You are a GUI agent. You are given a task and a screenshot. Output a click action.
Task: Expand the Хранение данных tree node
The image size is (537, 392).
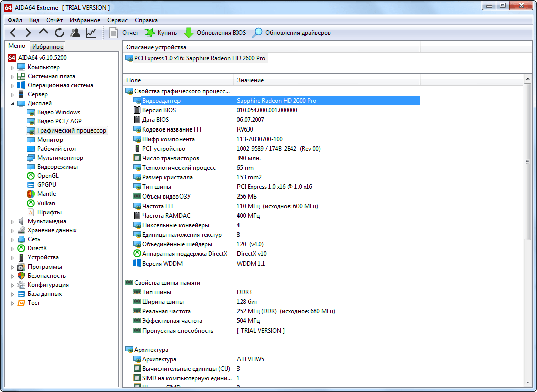pos(13,231)
